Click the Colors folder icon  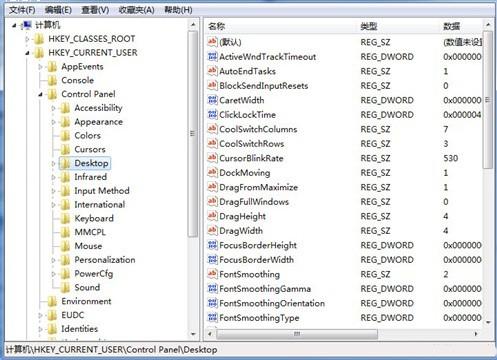click(x=66, y=136)
